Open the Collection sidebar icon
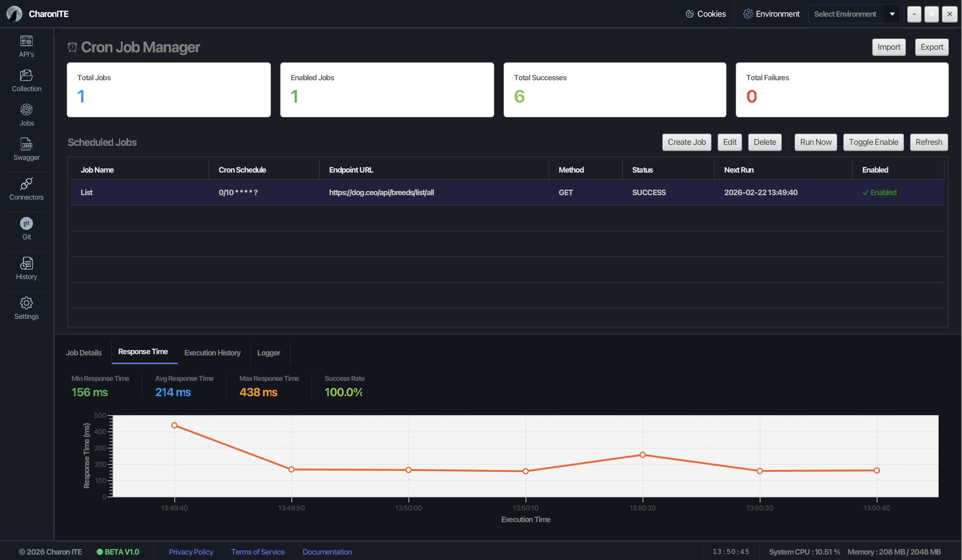Screen dimensions: 962x560 [x=26, y=81]
